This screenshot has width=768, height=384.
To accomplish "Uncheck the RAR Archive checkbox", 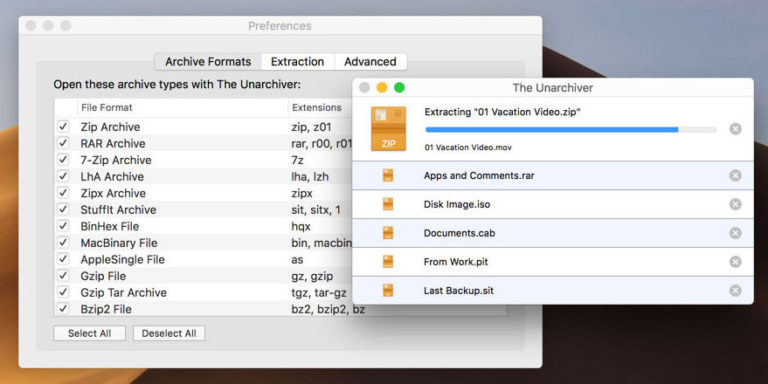I will [63, 143].
